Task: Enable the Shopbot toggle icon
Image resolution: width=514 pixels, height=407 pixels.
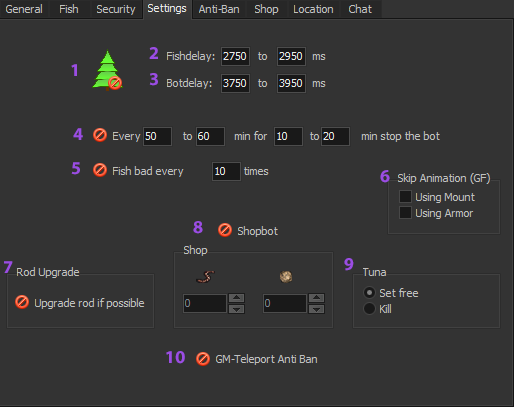Action: pos(225,230)
